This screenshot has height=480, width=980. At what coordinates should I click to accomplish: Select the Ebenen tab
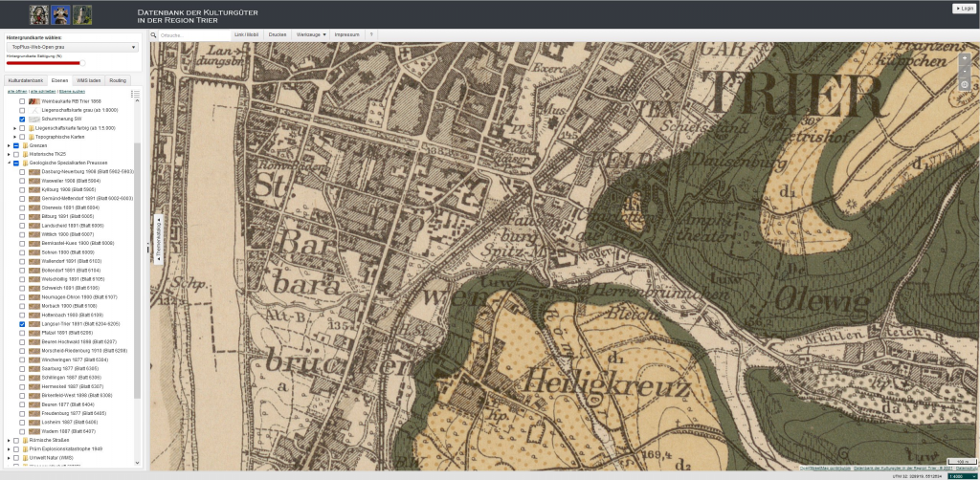pos(60,80)
